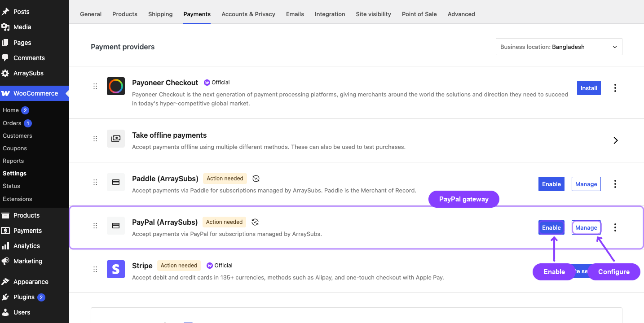Manage the Paddle (ArraySubs) gateway

tap(586, 184)
